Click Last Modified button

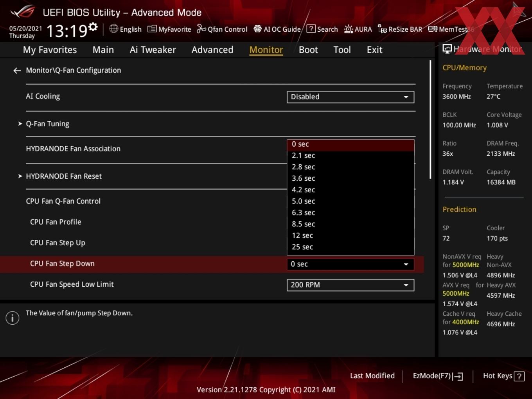click(372, 376)
